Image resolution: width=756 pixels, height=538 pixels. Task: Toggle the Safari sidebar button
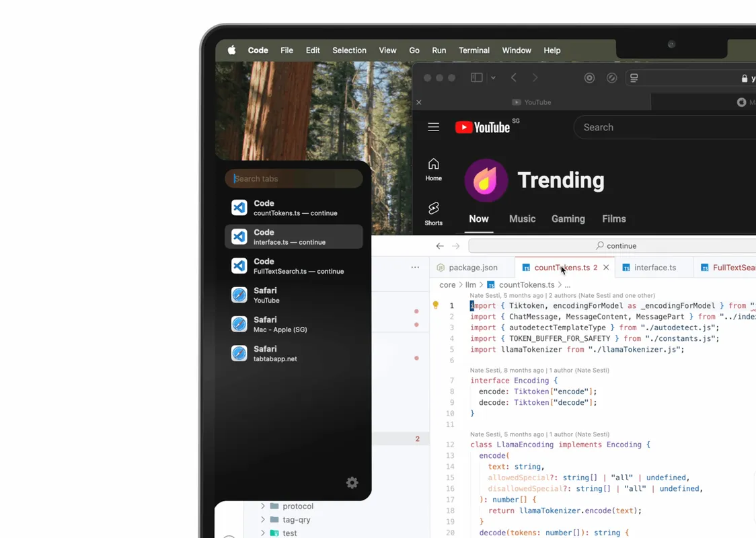pos(476,78)
